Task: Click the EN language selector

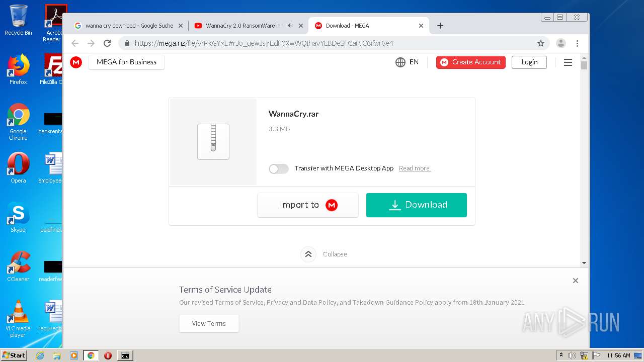Action: 414,62
